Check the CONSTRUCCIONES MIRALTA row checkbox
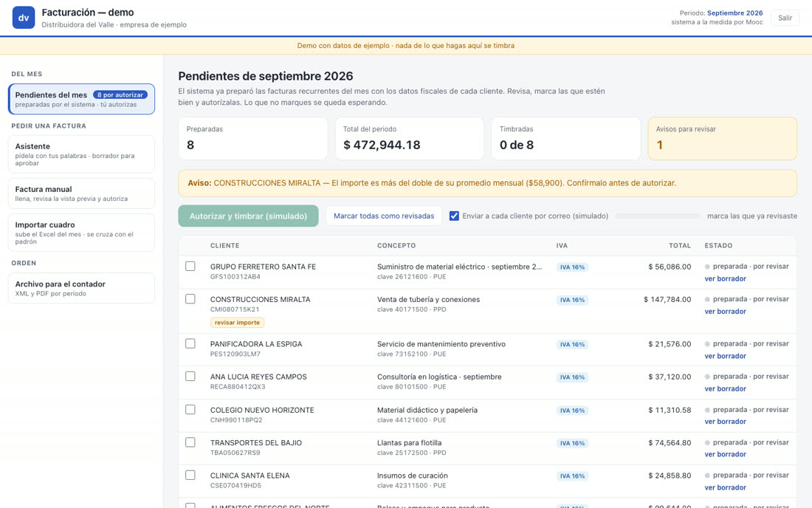Screen dimensions: 812x508 coord(190,299)
